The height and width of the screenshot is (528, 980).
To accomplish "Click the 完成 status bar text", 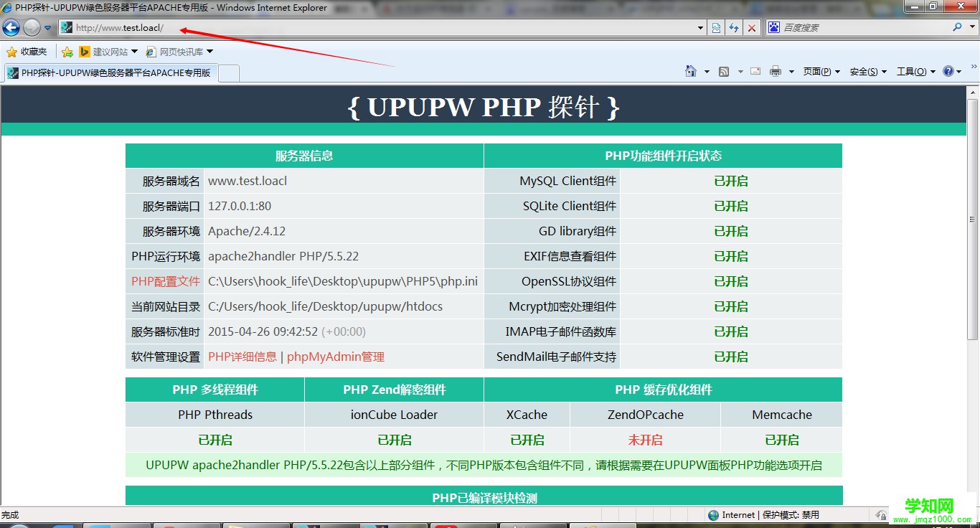I will (x=10, y=515).
